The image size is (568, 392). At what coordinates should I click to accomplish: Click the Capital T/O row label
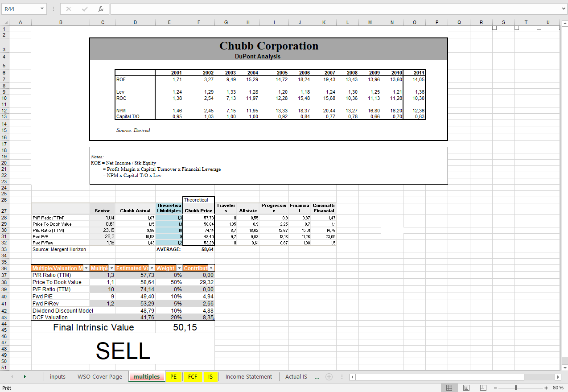click(128, 116)
